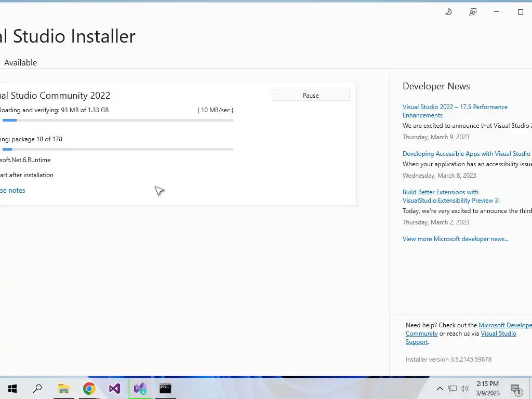The width and height of the screenshot is (532, 399).
Task: Select the Visual Studio Community 2022 title
Action: point(55,96)
